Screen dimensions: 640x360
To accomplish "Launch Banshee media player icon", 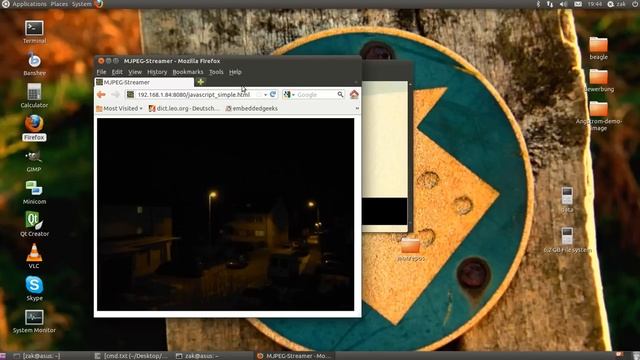I will click(x=34, y=60).
